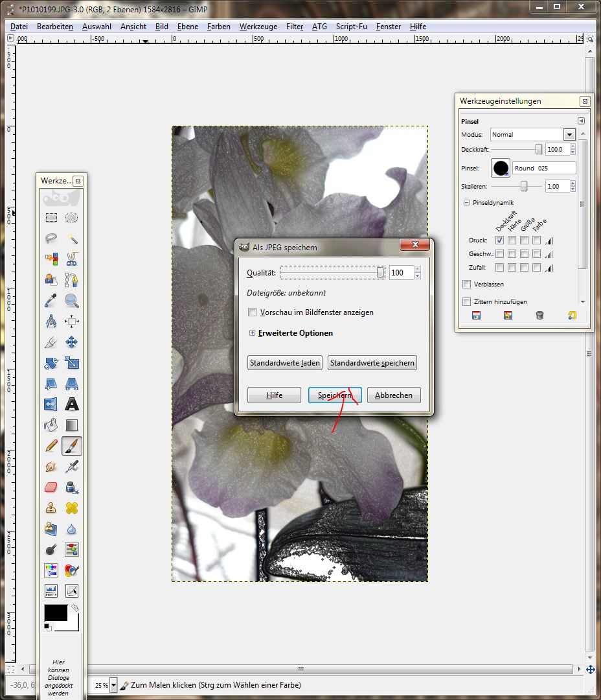Viewport: 601px width, 700px height.
Task: Click the Abbrechen button
Action: click(394, 395)
